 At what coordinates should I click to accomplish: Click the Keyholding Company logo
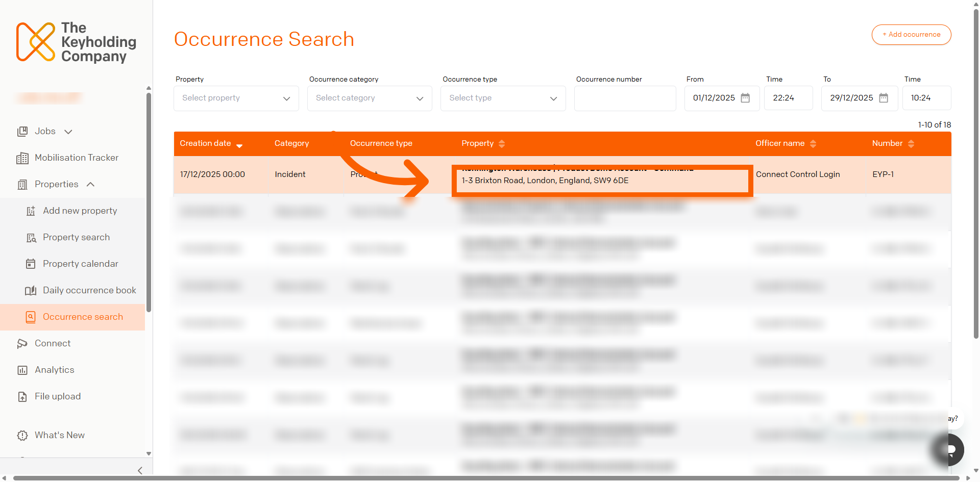click(76, 42)
